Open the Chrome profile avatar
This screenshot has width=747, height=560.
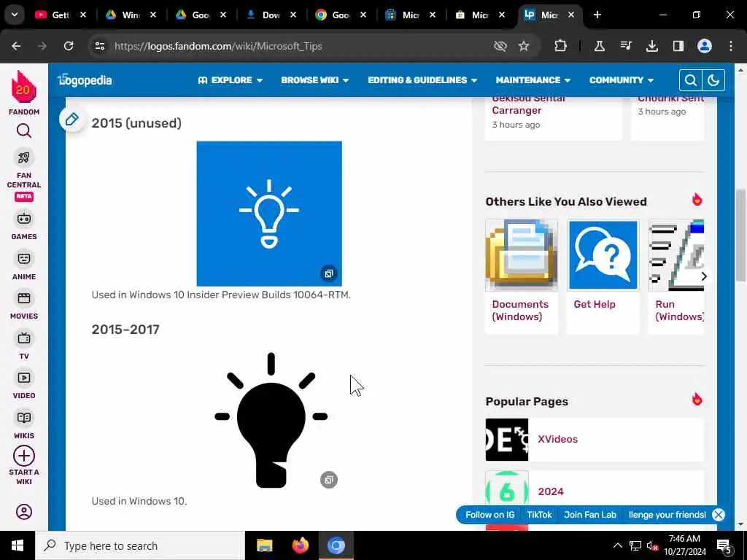pyautogui.click(x=705, y=46)
